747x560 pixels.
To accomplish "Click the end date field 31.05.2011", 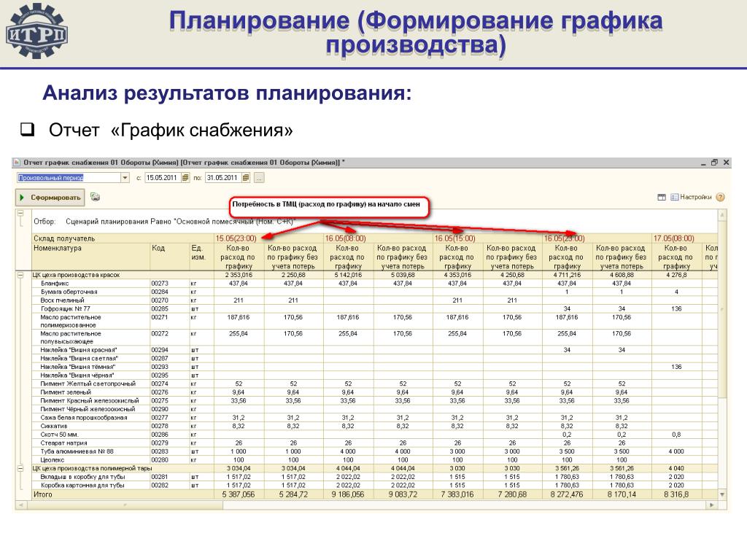I will (x=222, y=178).
